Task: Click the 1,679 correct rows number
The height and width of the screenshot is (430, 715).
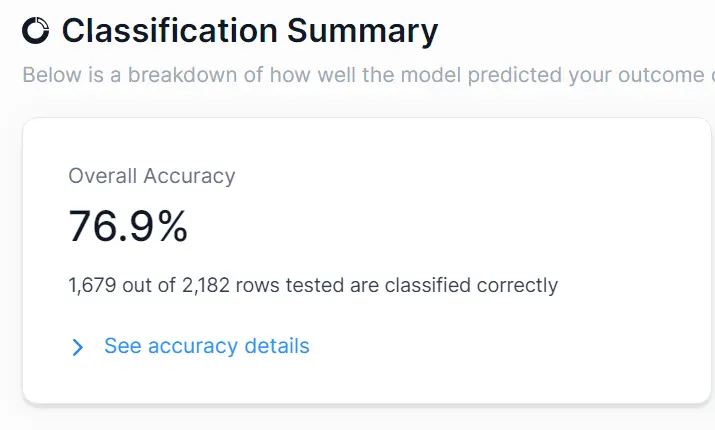Action: click(x=93, y=285)
